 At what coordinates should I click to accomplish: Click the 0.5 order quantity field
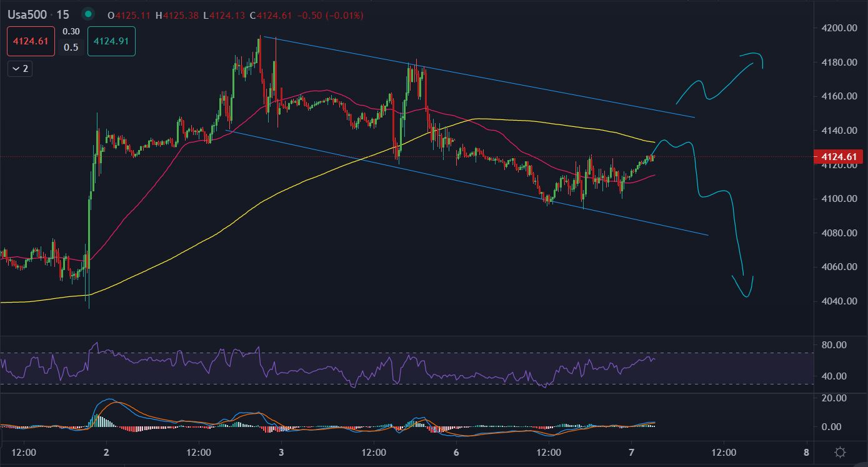[71, 48]
